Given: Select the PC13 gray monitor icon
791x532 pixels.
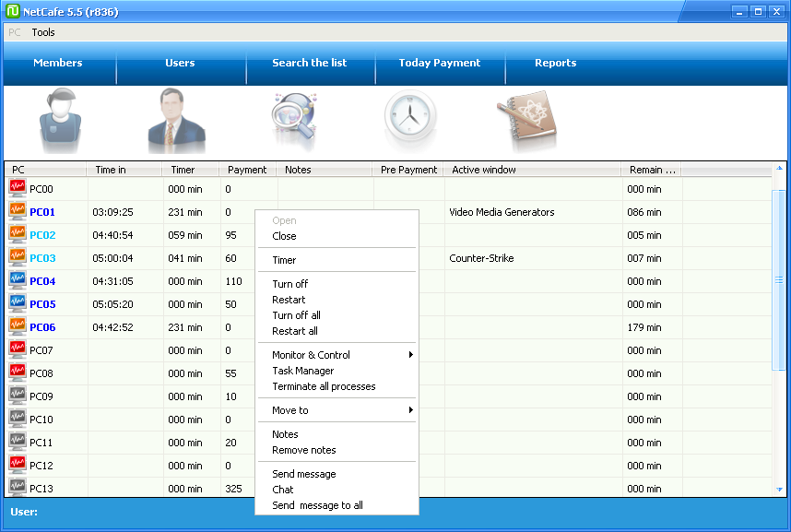Looking at the screenshot, I should [x=18, y=488].
